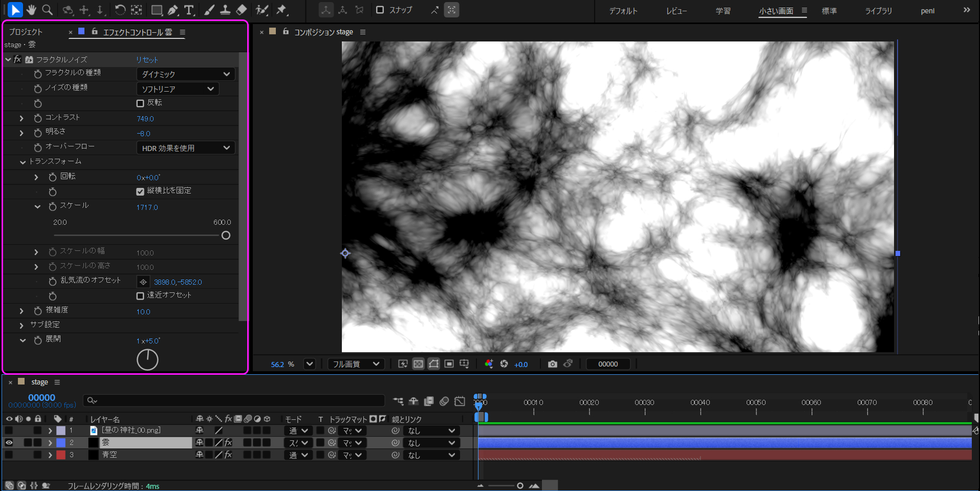Expand the サブ設定 section
The width and height of the screenshot is (980, 491).
click(x=21, y=325)
